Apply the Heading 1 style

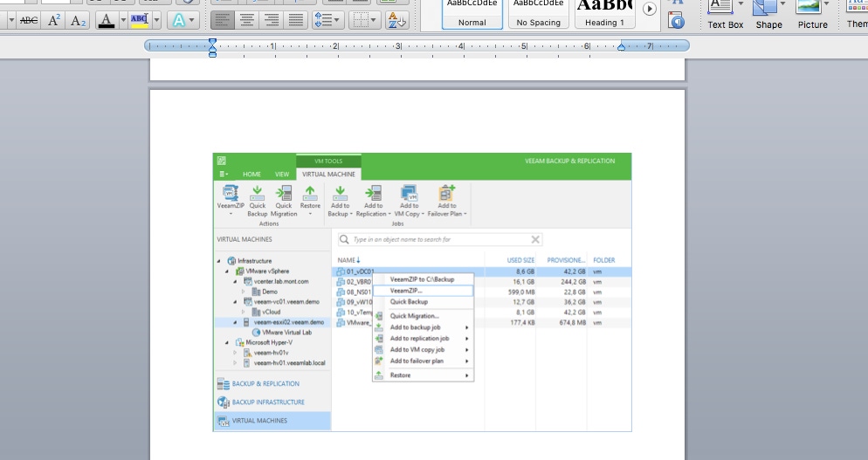604,14
